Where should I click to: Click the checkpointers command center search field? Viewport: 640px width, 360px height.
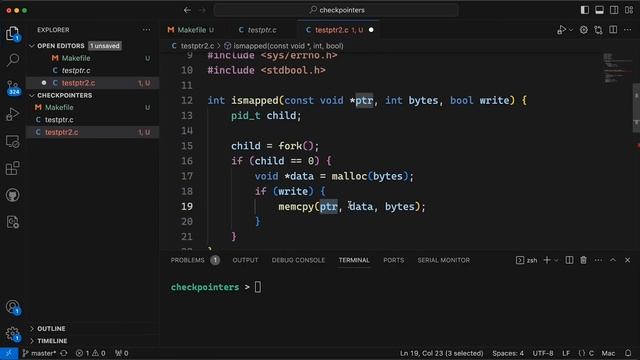pyautogui.click(x=336, y=10)
